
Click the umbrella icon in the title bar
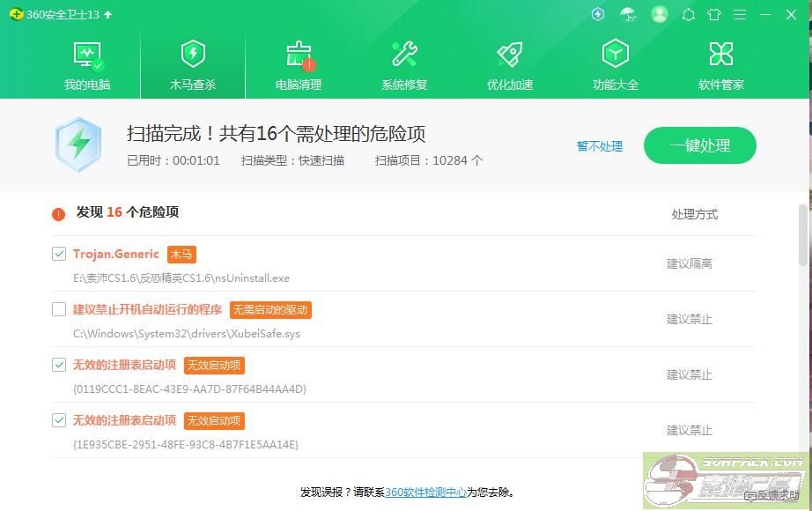(x=628, y=14)
